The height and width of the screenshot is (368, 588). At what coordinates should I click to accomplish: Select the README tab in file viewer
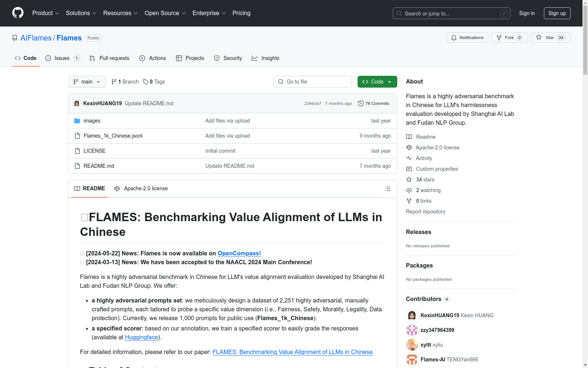coord(90,188)
